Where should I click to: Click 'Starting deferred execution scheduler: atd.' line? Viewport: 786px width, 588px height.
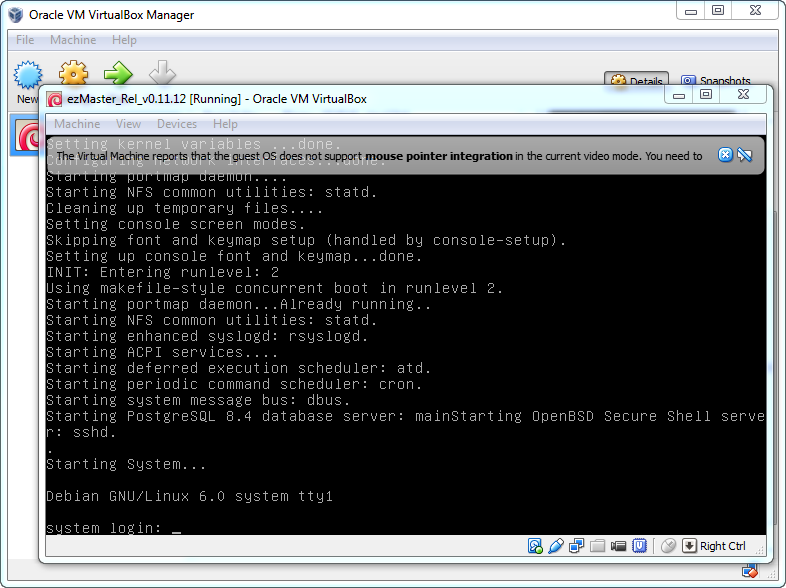coord(239,368)
